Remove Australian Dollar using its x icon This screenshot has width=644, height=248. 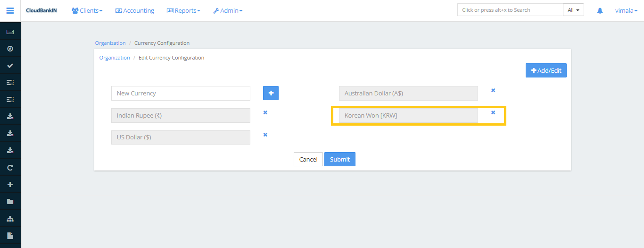pyautogui.click(x=493, y=90)
